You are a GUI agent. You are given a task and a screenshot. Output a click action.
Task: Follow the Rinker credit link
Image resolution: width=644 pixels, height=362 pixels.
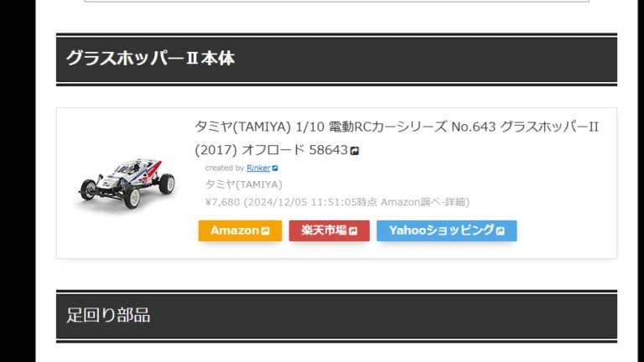(x=258, y=168)
